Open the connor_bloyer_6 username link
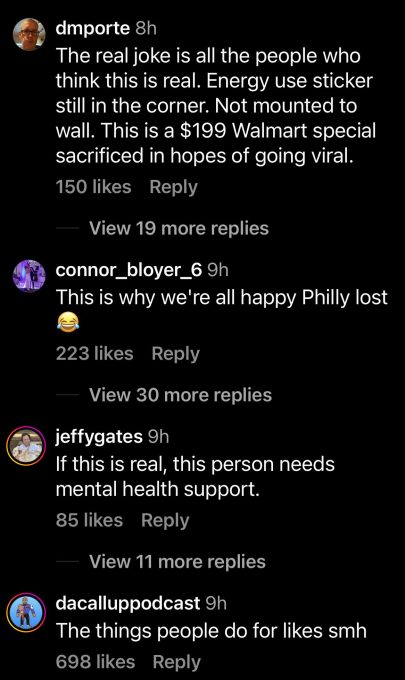 coord(129,270)
